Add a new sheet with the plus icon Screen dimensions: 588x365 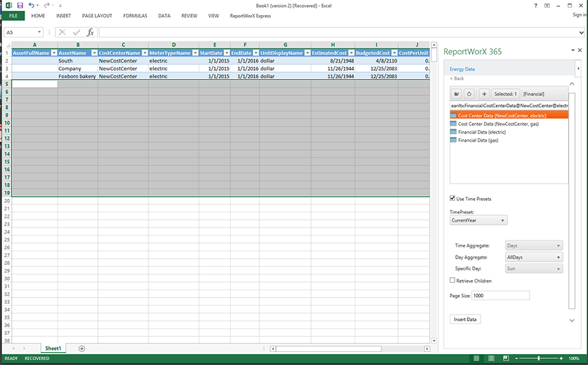click(82, 348)
